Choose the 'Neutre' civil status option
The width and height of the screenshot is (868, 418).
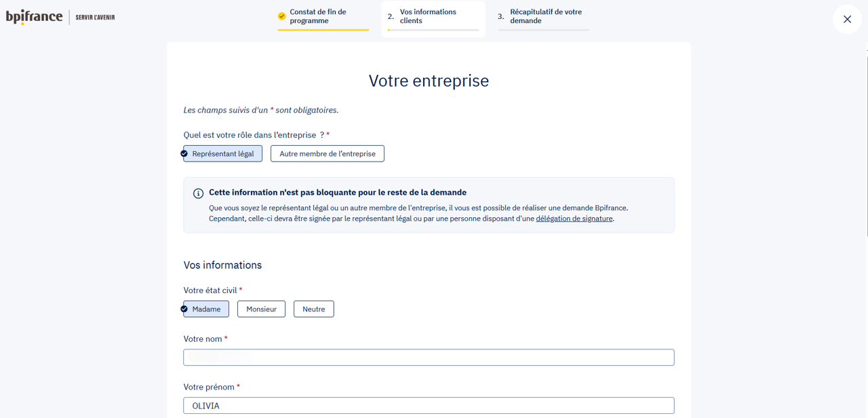tap(313, 309)
